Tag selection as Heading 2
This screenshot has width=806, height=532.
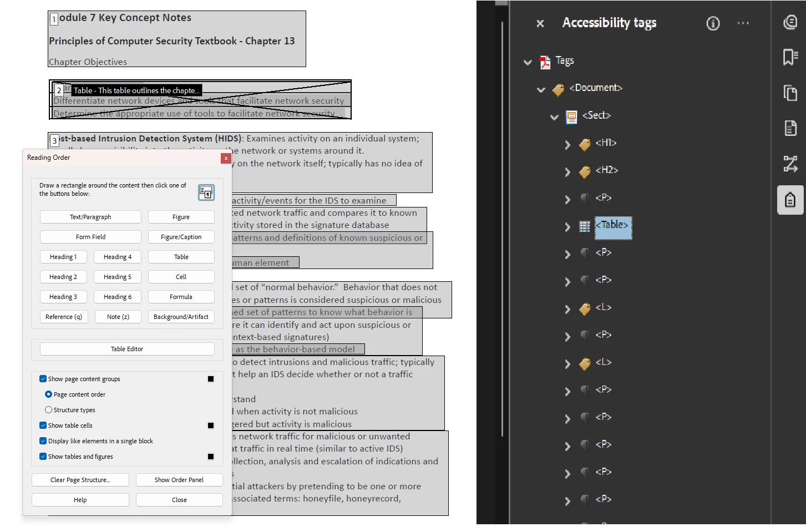[63, 277]
